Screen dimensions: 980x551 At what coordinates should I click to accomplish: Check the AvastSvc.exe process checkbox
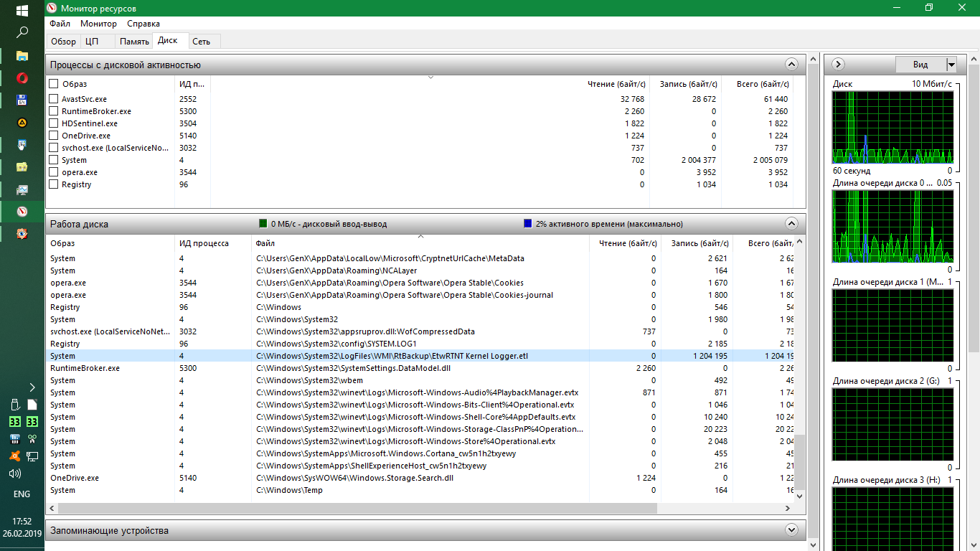click(54, 99)
